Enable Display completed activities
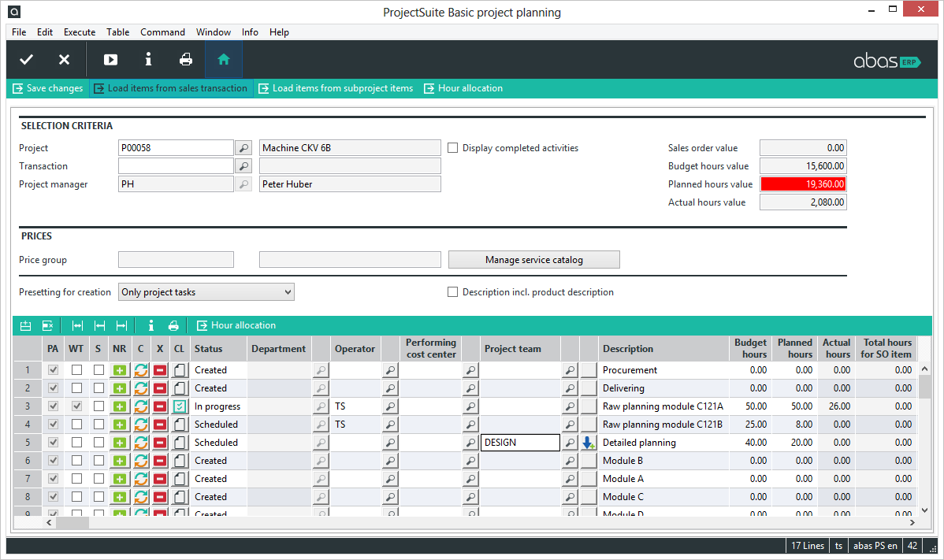The width and height of the screenshot is (944, 560). coord(452,147)
